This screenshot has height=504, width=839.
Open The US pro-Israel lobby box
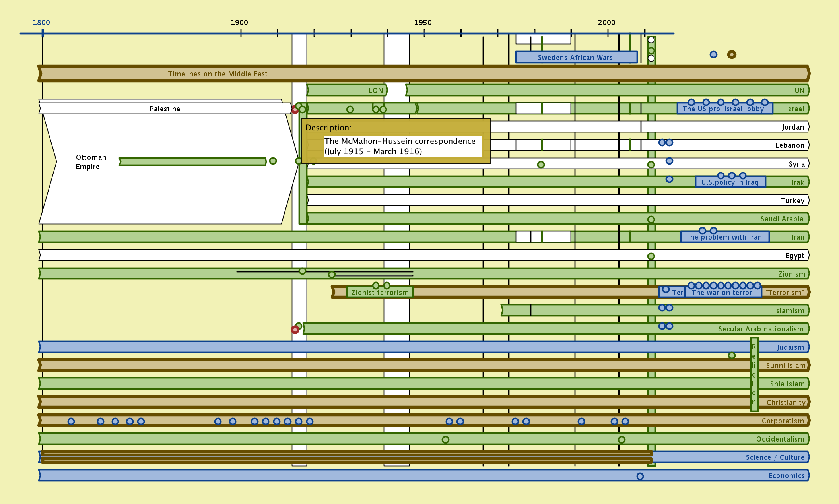click(x=724, y=109)
